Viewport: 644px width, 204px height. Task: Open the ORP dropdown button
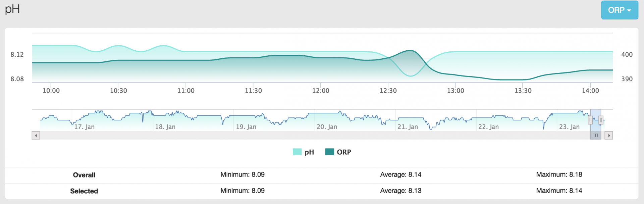[x=619, y=10]
